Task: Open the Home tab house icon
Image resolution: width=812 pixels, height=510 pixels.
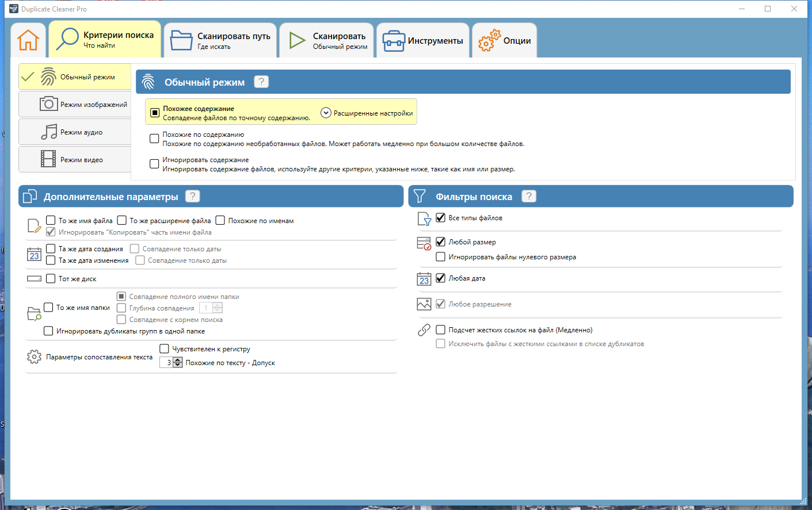Action: [28, 40]
